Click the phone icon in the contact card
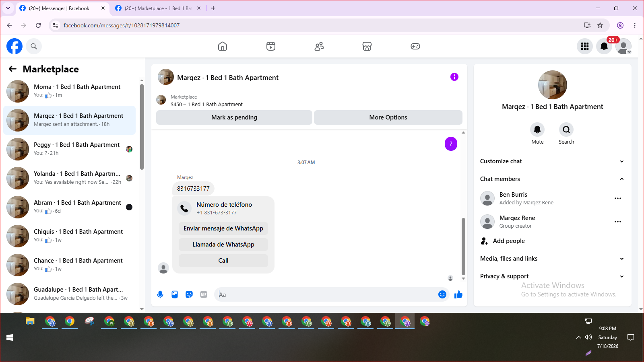The height and width of the screenshot is (362, 644). point(184,208)
